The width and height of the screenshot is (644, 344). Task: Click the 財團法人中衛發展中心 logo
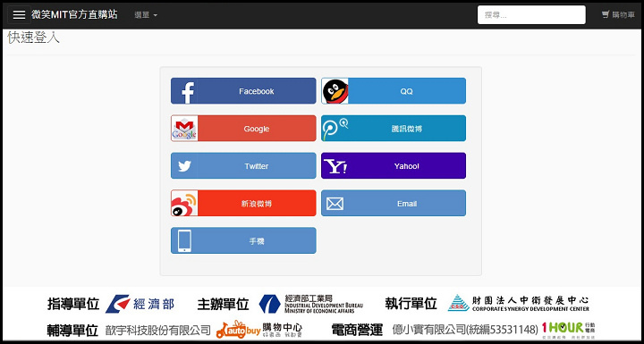(x=518, y=304)
